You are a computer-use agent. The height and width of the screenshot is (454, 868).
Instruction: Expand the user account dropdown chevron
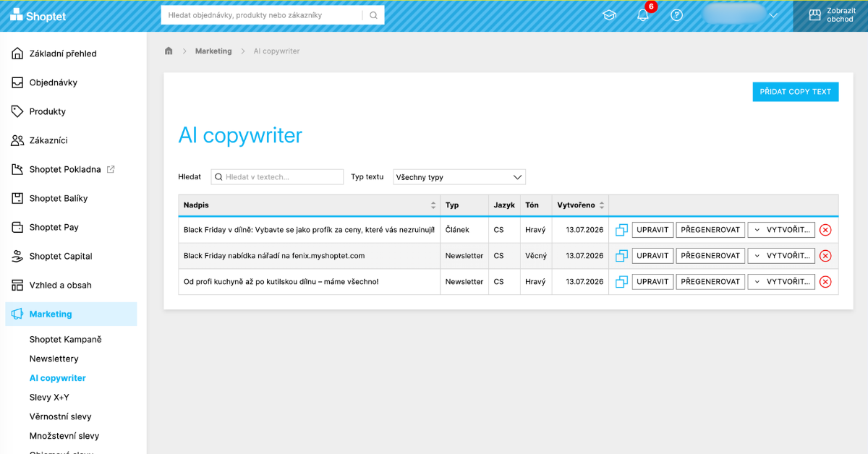click(x=773, y=15)
